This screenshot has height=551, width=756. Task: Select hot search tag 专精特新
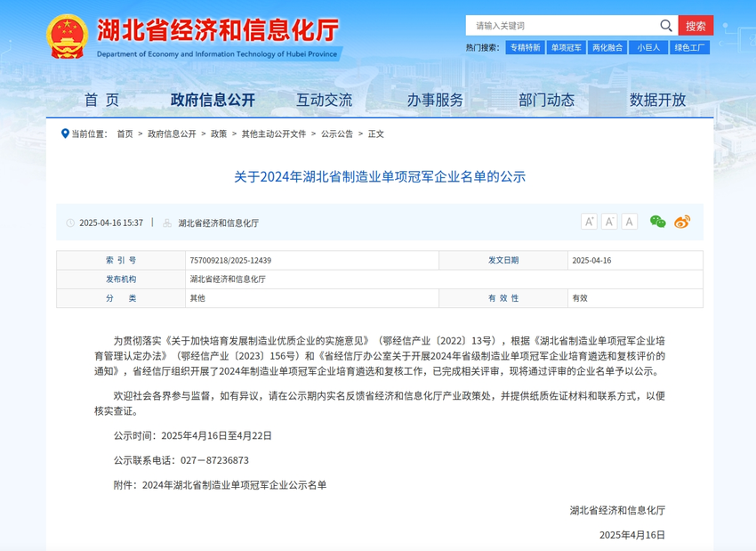[525, 47]
